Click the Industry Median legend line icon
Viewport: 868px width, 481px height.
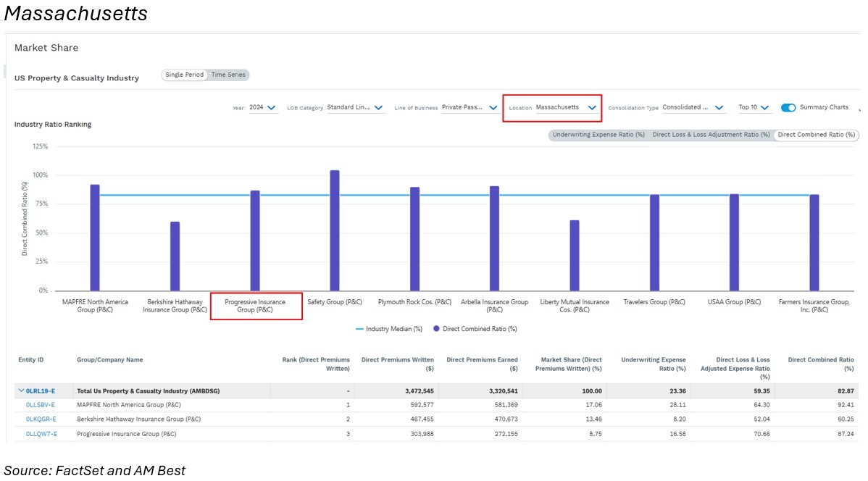tap(359, 329)
